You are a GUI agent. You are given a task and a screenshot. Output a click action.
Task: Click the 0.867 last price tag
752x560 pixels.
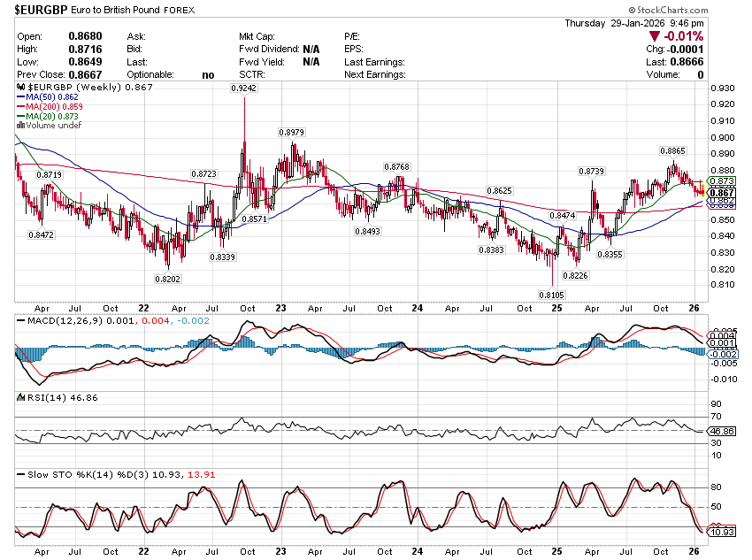pyautogui.click(x=722, y=193)
